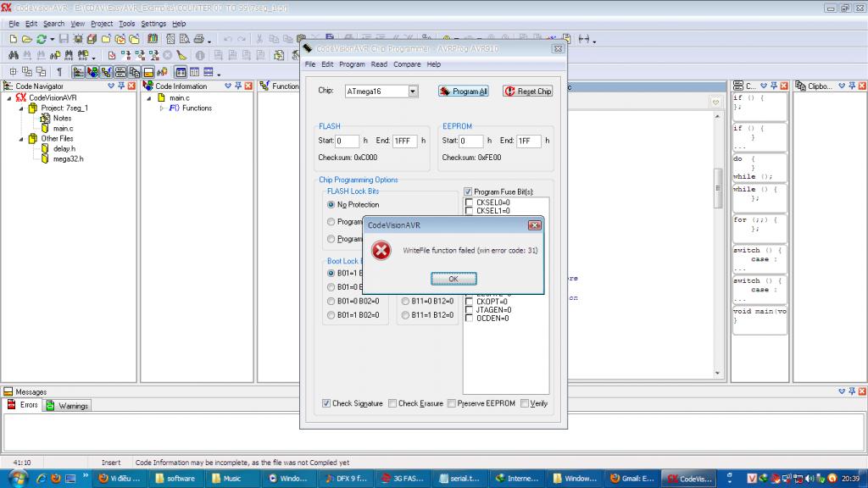This screenshot has height=488, width=868.
Task: Switch to the Warnings tab
Action: (67, 406)
